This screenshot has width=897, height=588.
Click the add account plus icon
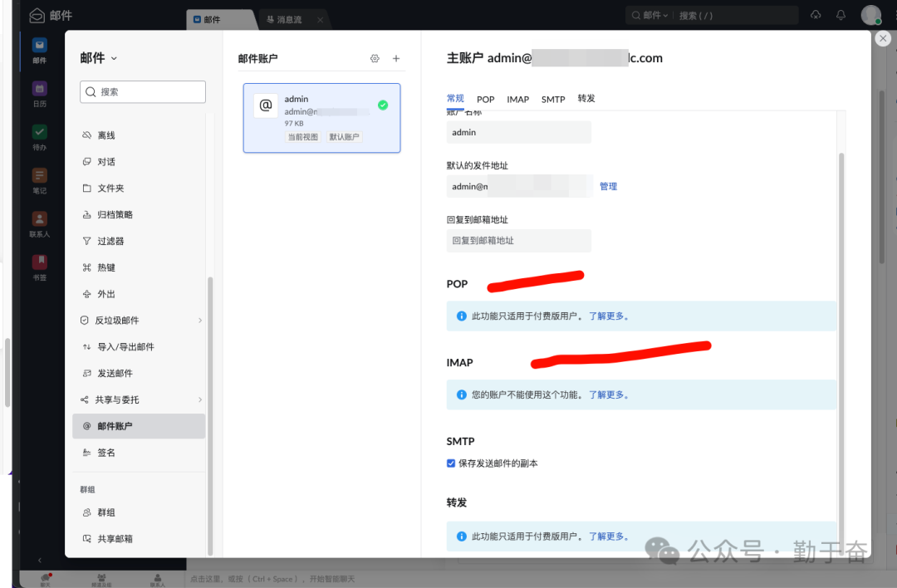pyautogui.click(x=396, y=58)
